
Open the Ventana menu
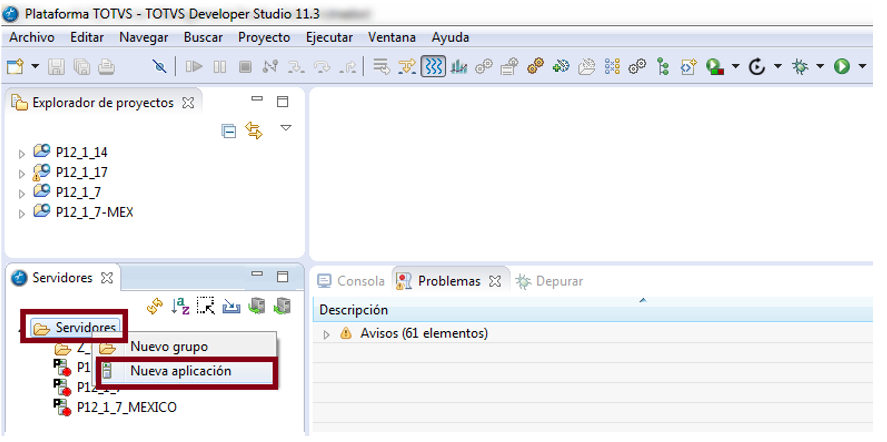point(392,37)
